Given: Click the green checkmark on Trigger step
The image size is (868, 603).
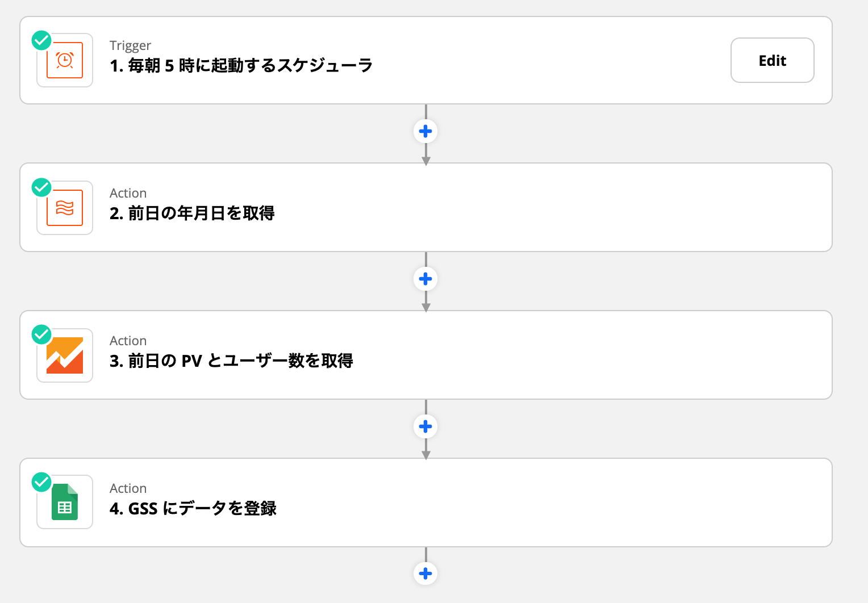Looking at the screenshot, I should click(x=41, y=40).
